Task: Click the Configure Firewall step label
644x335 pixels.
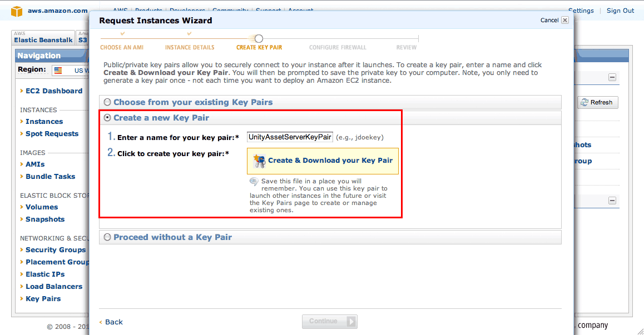Action: [338, 47]
